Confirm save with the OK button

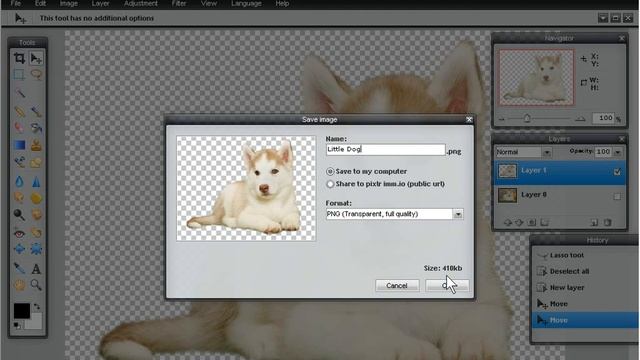tap(447, 286)
